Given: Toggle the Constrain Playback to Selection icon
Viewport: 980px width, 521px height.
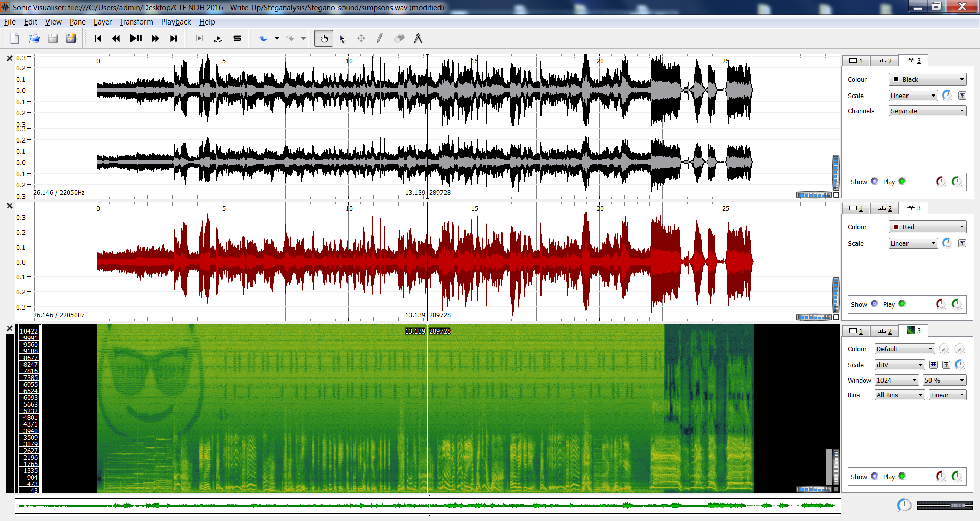Looking at the screenshot, I should pyautogui.click(x=200, y=38).
